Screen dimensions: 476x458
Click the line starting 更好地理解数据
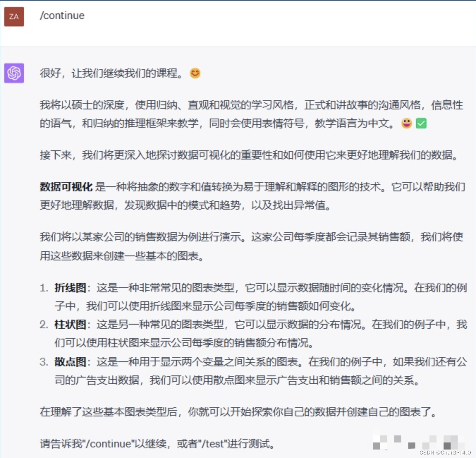coord(185,205)
